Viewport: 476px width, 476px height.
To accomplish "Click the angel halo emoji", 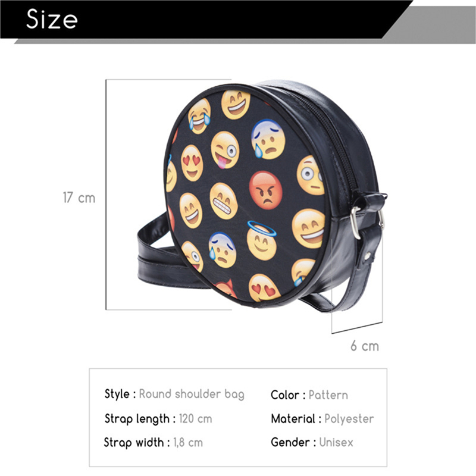I will click(261, 240).
